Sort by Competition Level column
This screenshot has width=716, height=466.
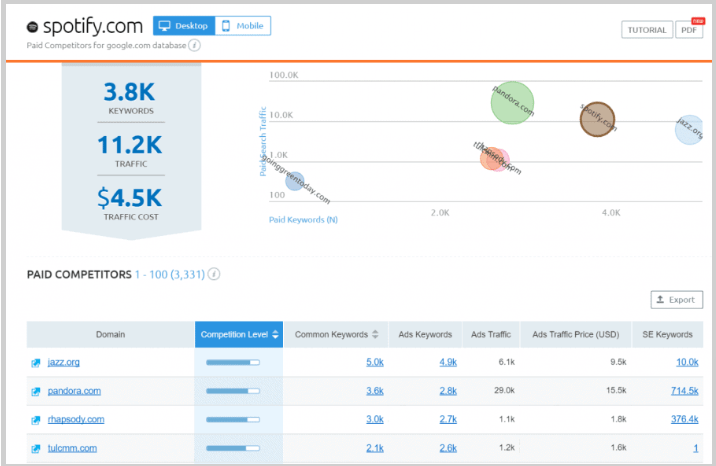coord(239,335)
